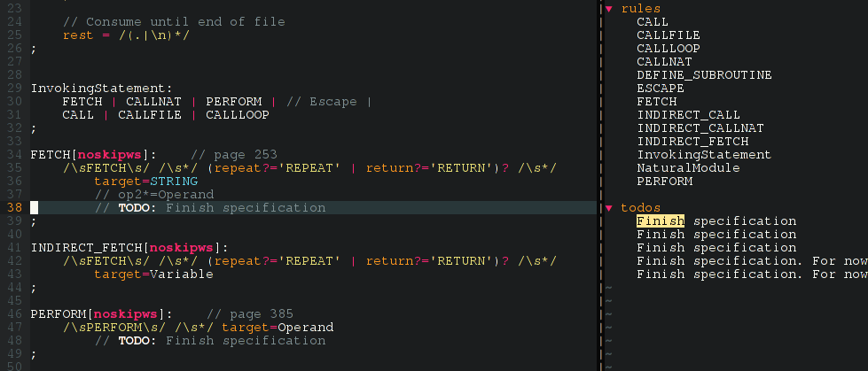Place cursor on the INDIRECT_FETCH[noskipws] definition
This screenshot has width=868, height=371.
coord(129,248)
